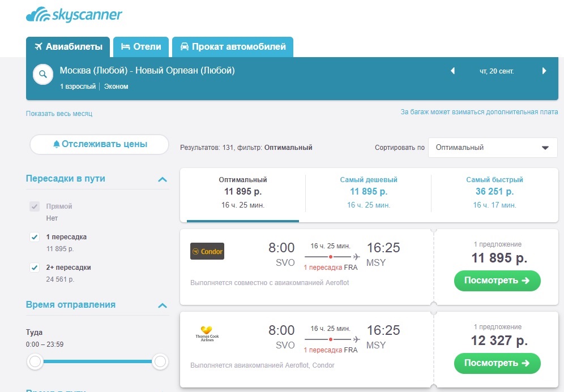Click the magnifying glass search icon
This screenshot has height=392, width=564.
coord(43,75)
